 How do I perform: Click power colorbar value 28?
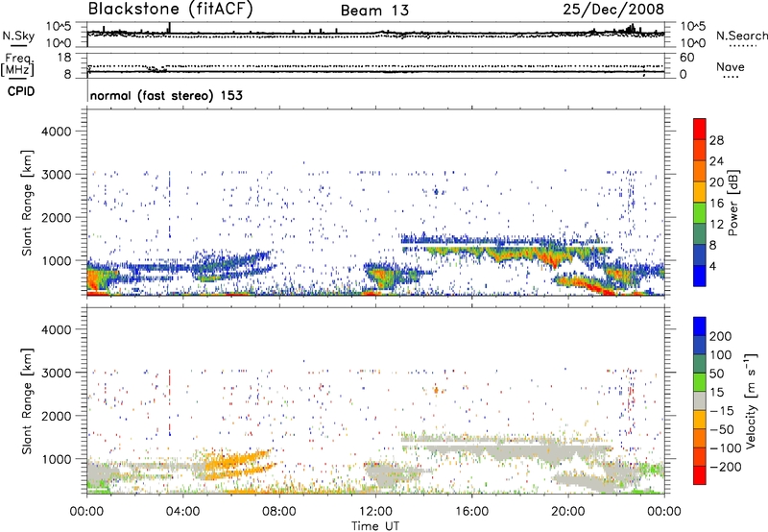point(716,140)
